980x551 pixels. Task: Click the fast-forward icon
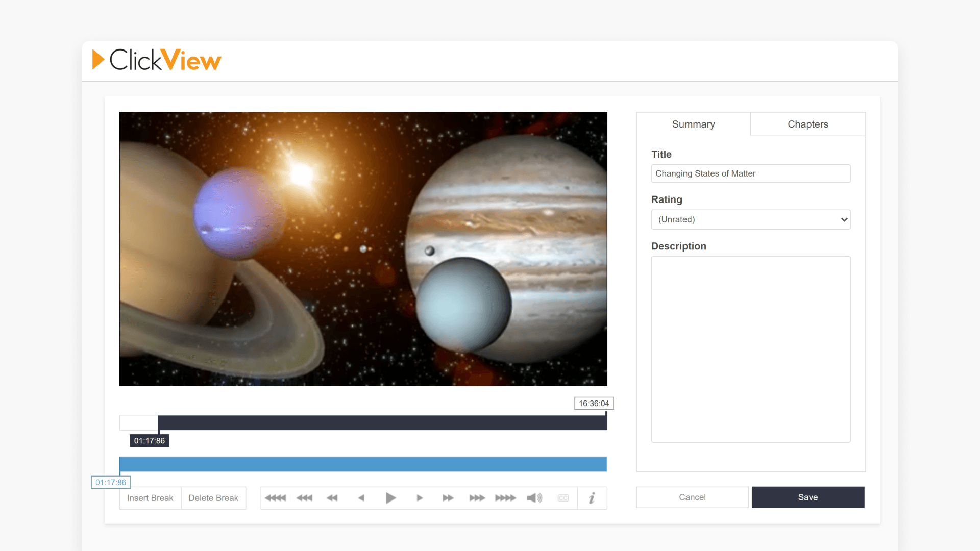pos(448,497)
